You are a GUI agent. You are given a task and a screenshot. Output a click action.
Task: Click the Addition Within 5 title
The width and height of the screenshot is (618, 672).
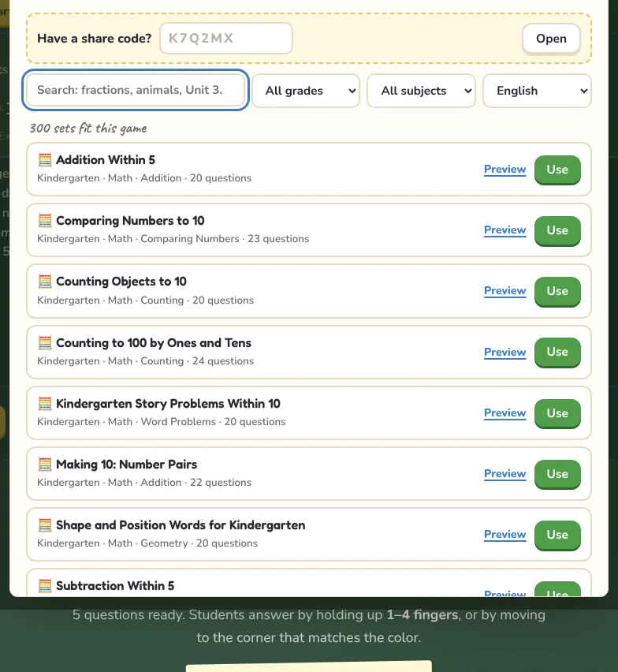click(106, 160)
